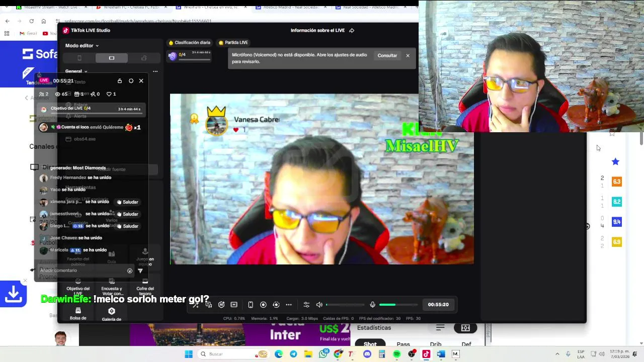Open Bolsa de tool
The height and width of the screenshot is (362, 644).
78,314
